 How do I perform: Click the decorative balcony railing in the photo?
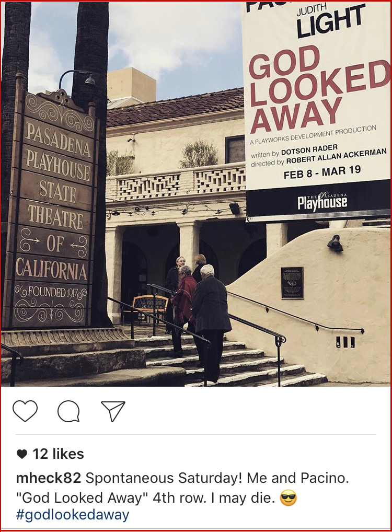176,183
